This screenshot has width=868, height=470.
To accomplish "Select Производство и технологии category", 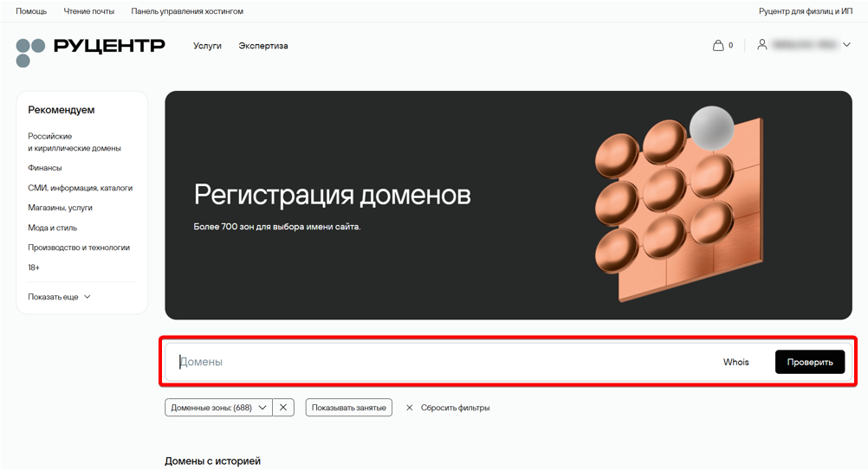I will click(x=79, y=248).
